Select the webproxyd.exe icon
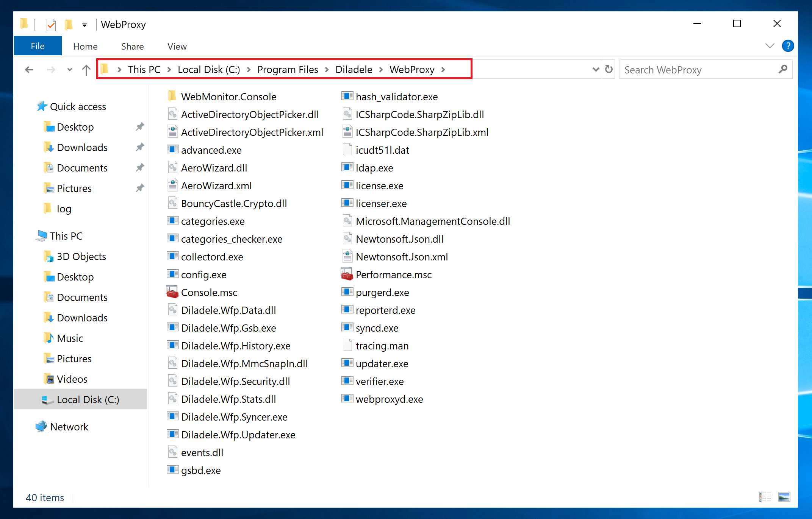This screenshot has height=519, width=812. pyautogui.click(x=347, y=399)
